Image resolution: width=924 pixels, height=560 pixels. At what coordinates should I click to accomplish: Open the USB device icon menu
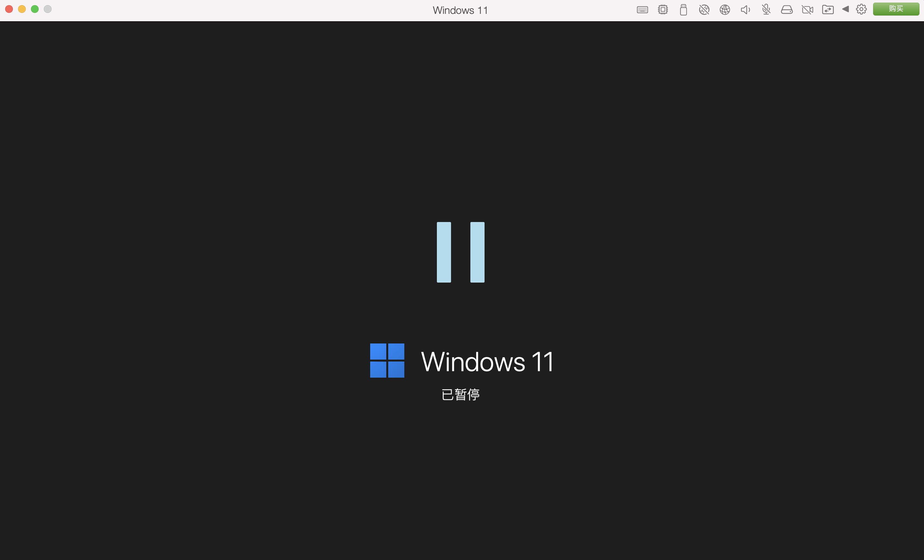[683, 10]
